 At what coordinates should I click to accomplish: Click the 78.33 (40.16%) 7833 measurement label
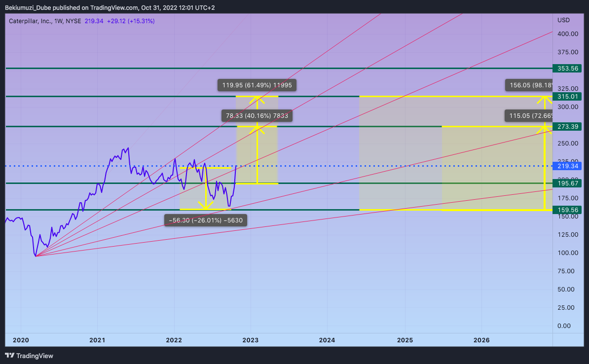click(x=257, y=116)
